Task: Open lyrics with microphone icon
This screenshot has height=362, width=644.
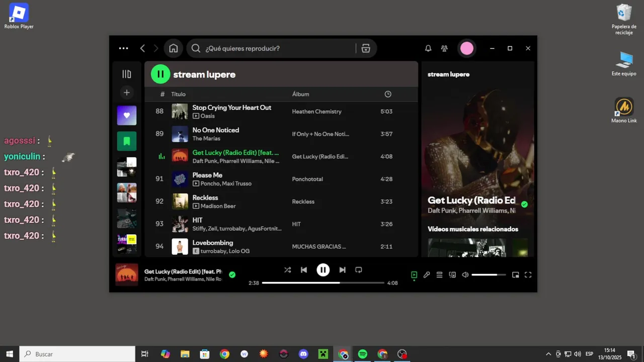Action: [427, 275]
